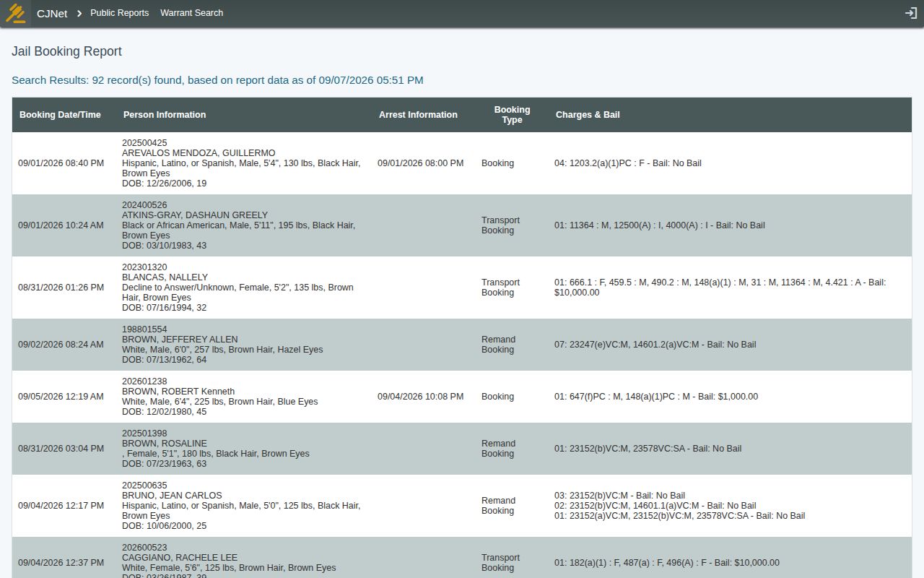The width and height of the screenshot is (924, 578).
Task: Click DOB: 12/02/1980, 45 text
Action: tap(164, 412)
